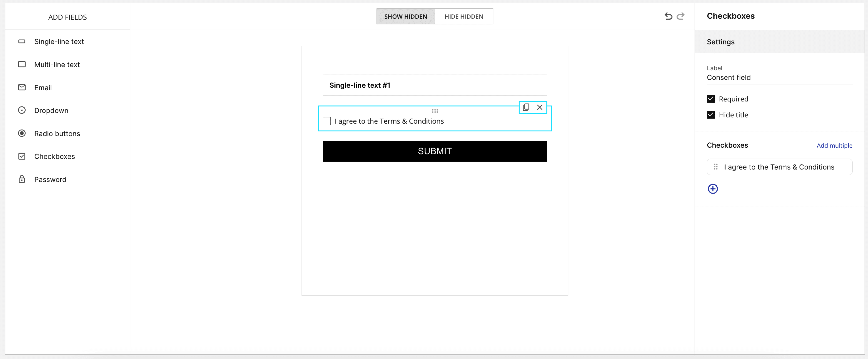Click the undo arrow icon
The width and height of the screenshot is (868, 359).
668,16
